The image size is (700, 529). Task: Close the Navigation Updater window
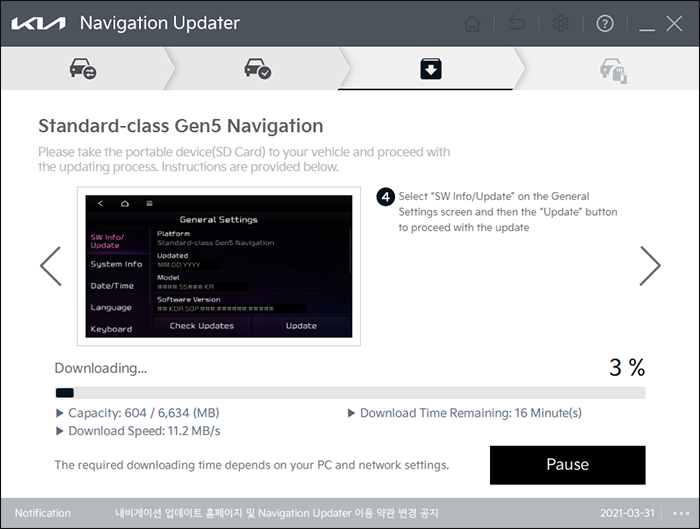[674, 23]
